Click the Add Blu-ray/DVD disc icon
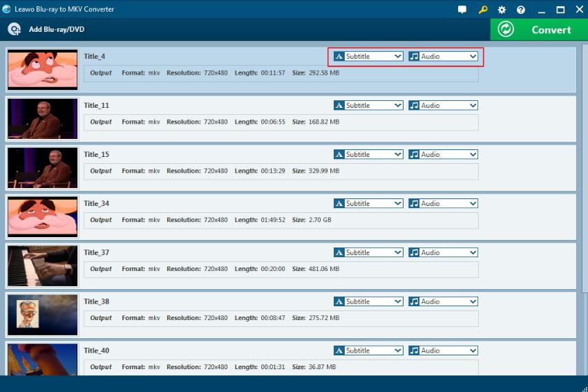The image size is (588, 392). [15, 29]
